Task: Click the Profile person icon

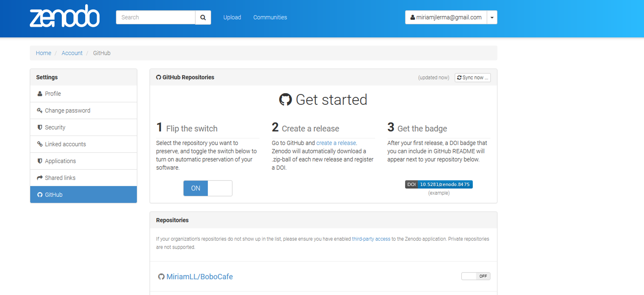Action: tap(40, 94)
